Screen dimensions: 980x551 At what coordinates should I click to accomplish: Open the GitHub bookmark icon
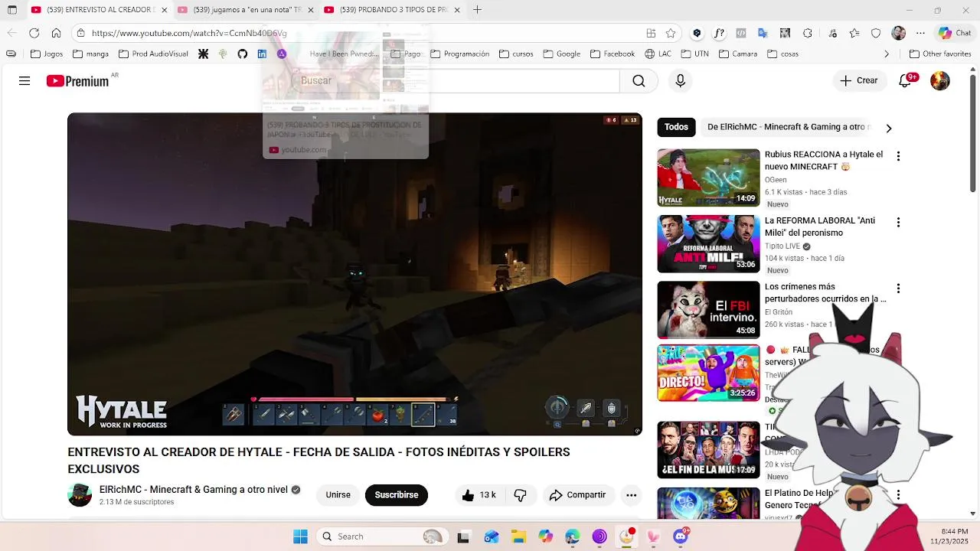242,54
